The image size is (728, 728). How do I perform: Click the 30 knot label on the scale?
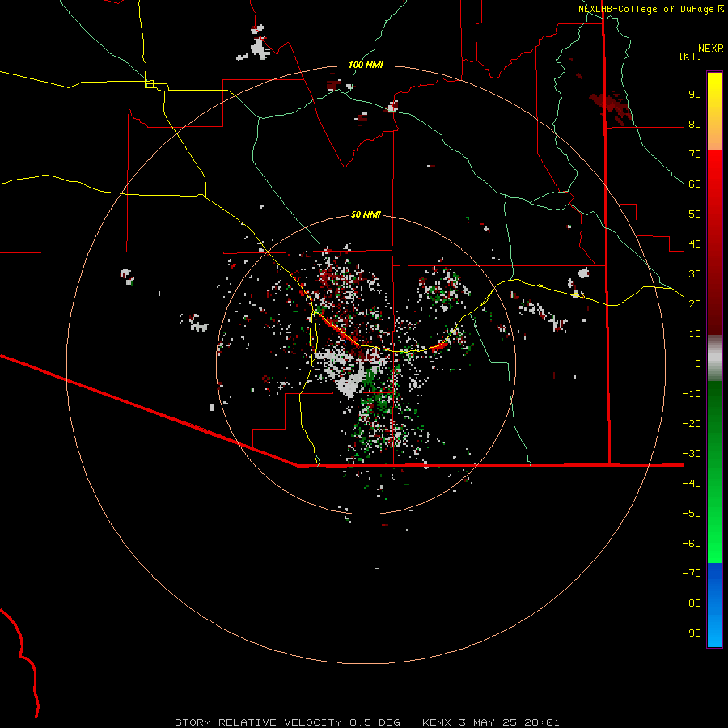695,274
